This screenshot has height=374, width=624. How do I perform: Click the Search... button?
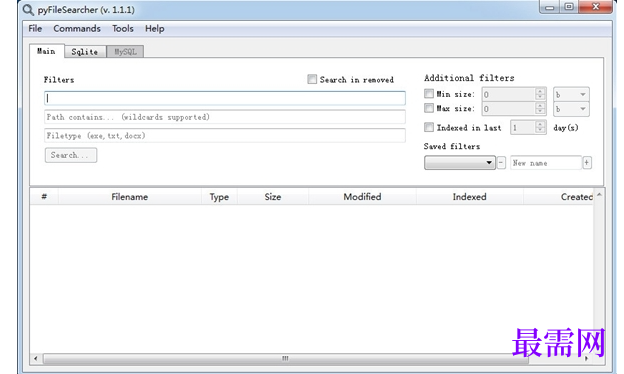70,155
